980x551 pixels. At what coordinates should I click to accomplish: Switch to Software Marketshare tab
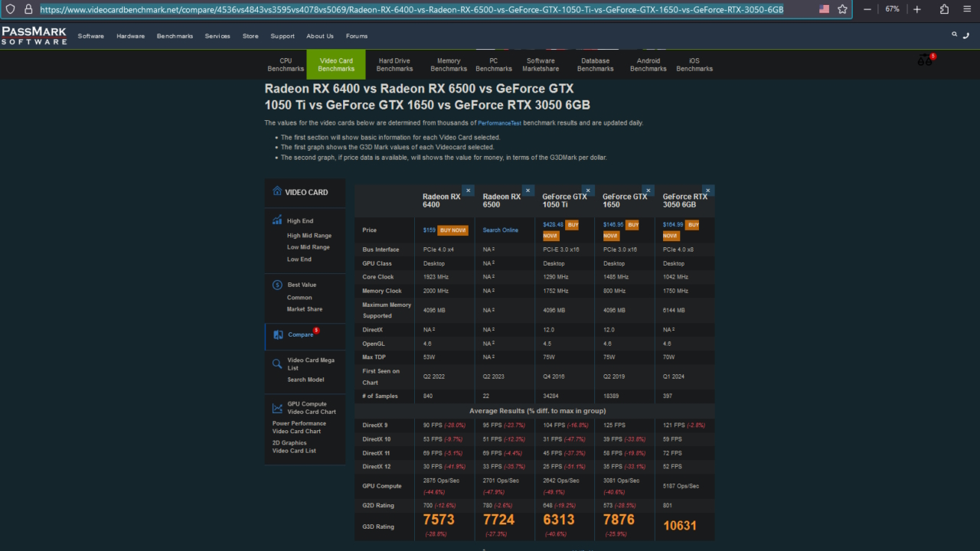pyautogui.click(x=541, y=64)
